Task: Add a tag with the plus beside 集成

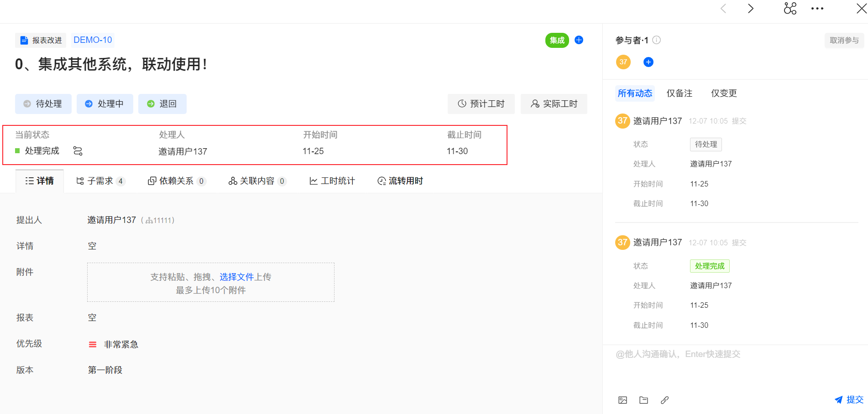Action: pos(579,40)
